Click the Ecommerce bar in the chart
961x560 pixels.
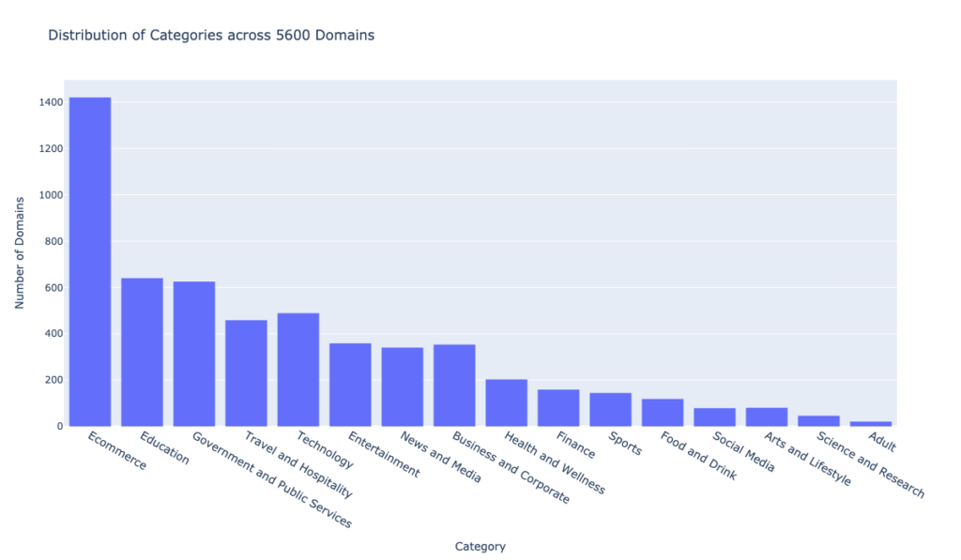90,262
